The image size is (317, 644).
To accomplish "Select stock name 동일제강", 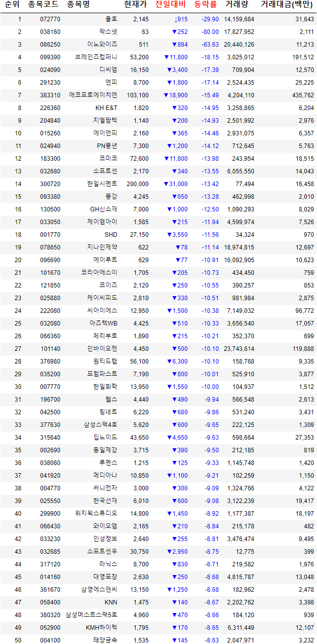I will [x=105, y=450].
